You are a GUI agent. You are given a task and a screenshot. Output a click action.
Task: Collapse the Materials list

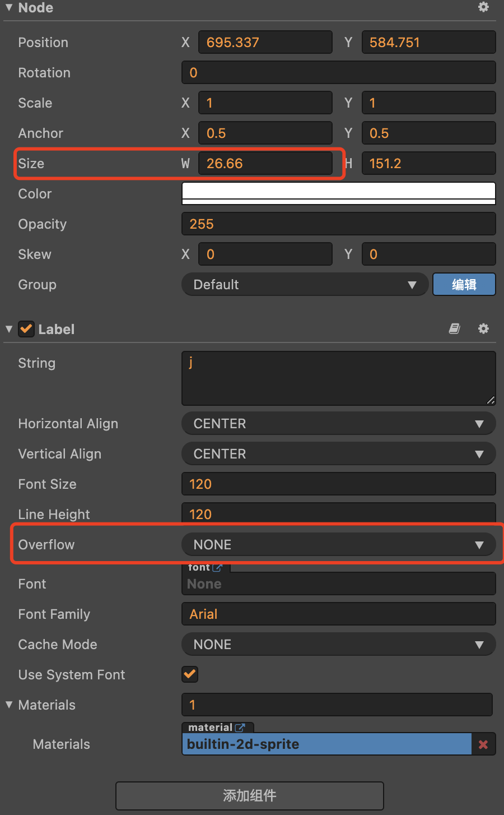pos(9,705)
